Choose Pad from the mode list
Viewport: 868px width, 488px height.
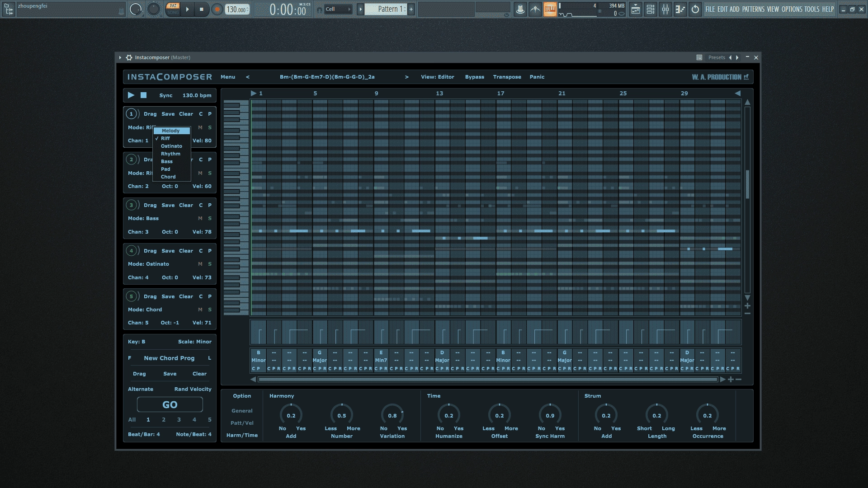[171, 169]
